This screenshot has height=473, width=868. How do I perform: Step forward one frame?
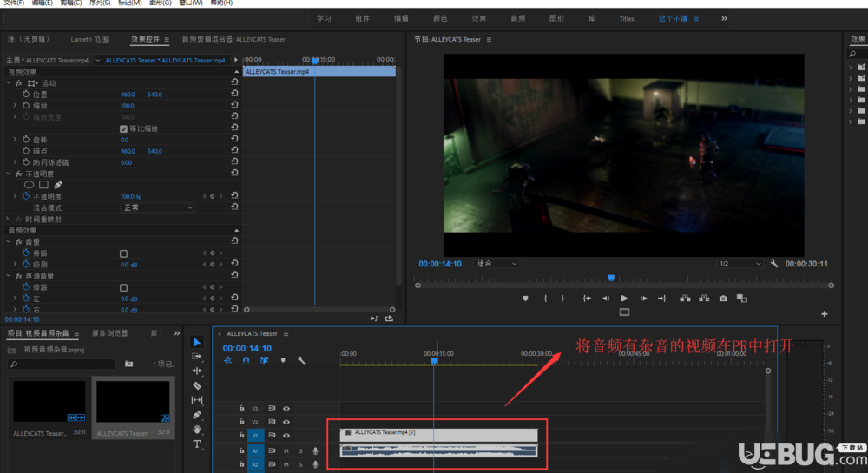point(643,299)
